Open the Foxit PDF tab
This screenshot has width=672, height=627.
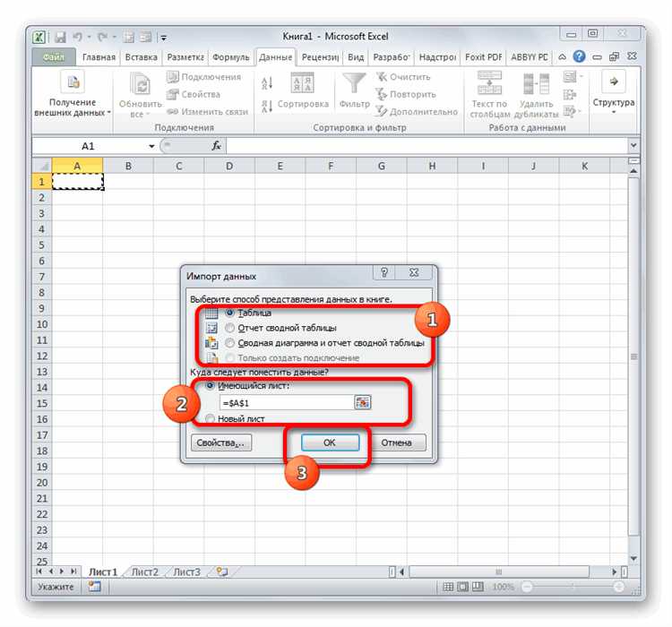click(484, 57)
